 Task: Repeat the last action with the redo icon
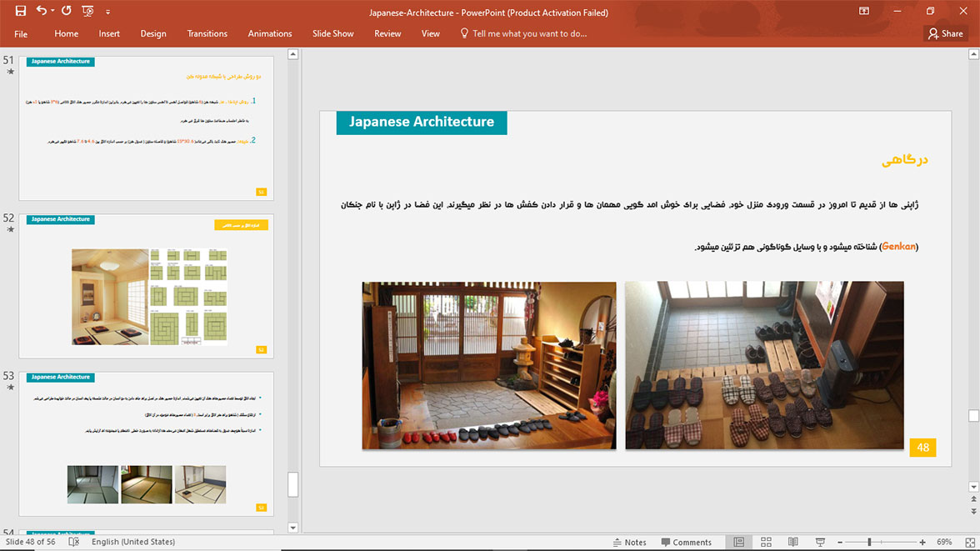[x=67, y=11]
